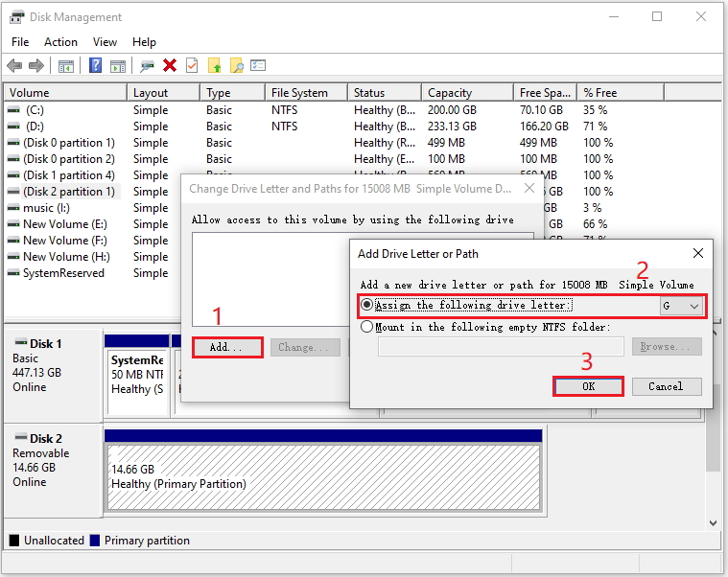Sort by the File System column header

307,93
